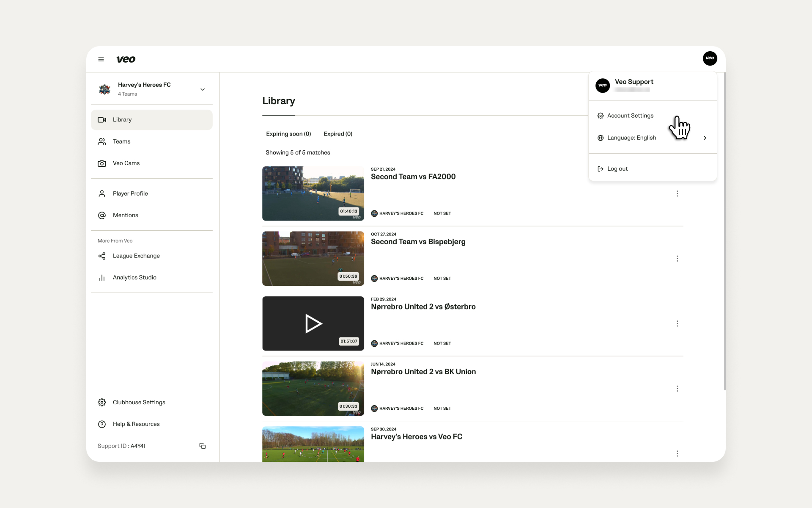Open Harvey's Heroes vs Veo FC thumbnail
Screen dimensions: 812x508
click(x=313, y=444)
